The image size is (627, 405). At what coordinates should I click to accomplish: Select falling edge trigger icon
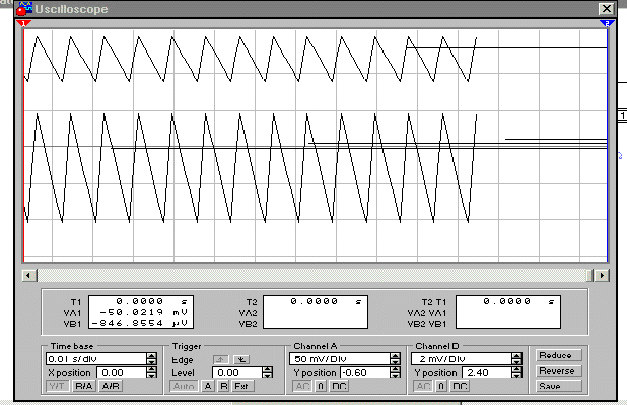click(241, 357)
